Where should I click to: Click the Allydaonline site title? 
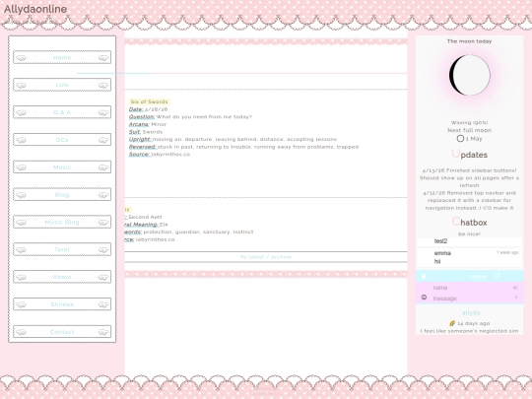pyautogui.click(x=35, y=9)
